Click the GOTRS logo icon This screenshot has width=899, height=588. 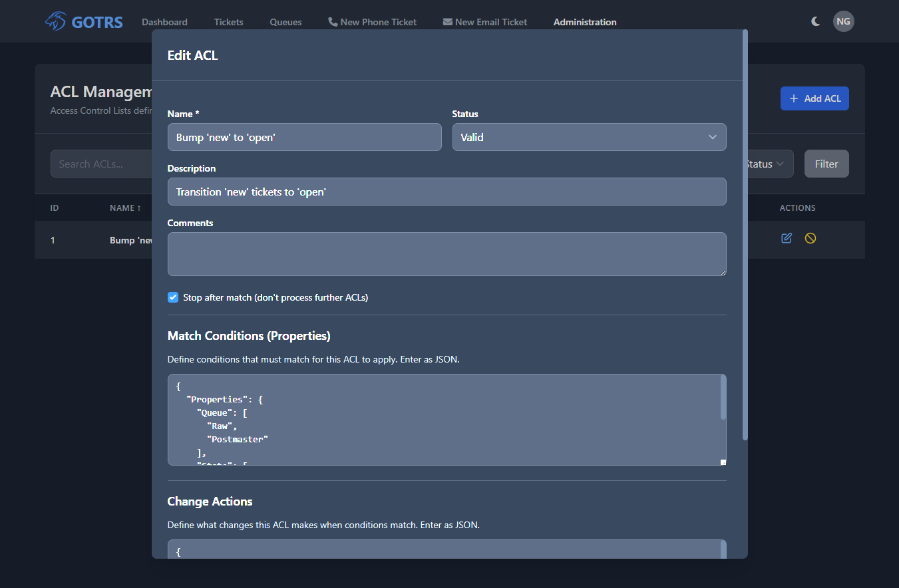pos(55,22)
